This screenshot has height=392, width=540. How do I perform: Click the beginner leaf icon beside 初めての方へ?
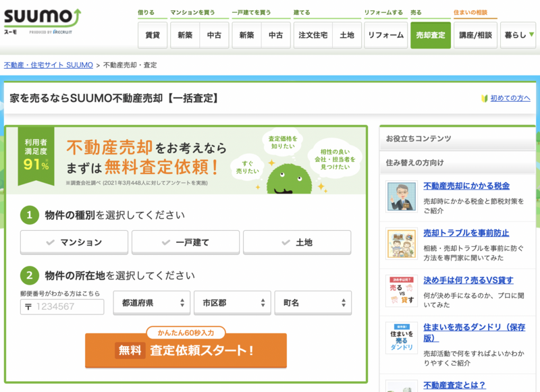485,99
